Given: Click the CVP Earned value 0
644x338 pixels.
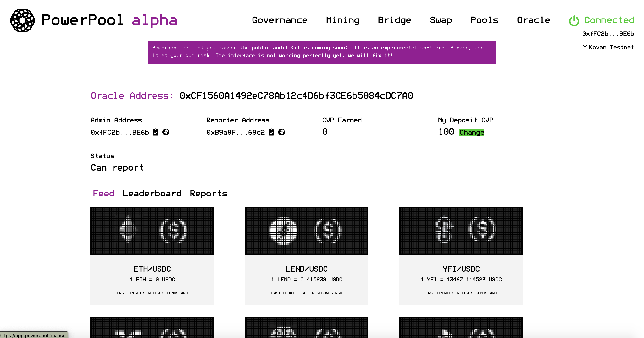Looking at the screenshot, I should [325, 132].
